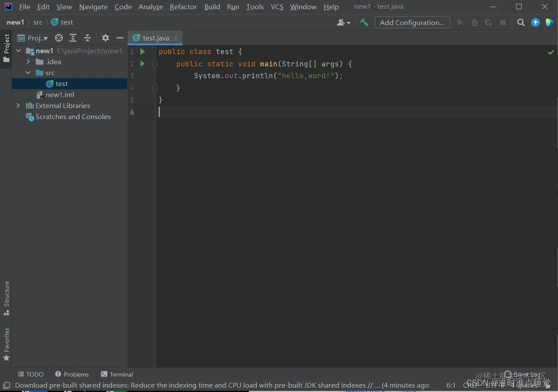Open the Tools menu
This screenshot has height=392, width=558.
(x=255, y=7)
